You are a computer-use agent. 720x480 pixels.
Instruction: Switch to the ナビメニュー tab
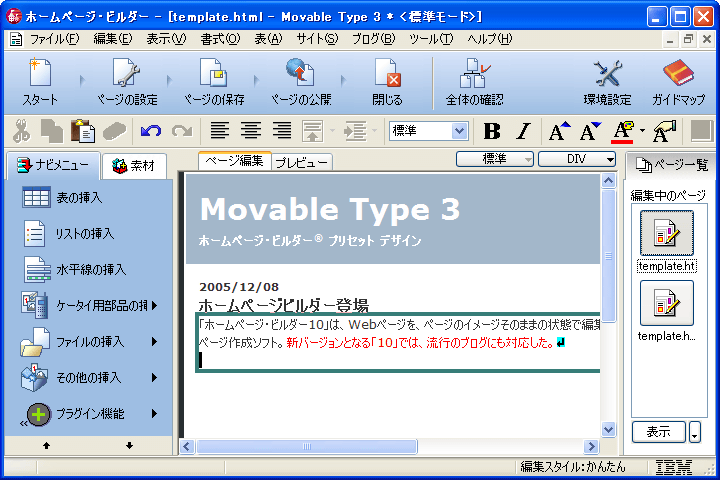pos(52,165)
